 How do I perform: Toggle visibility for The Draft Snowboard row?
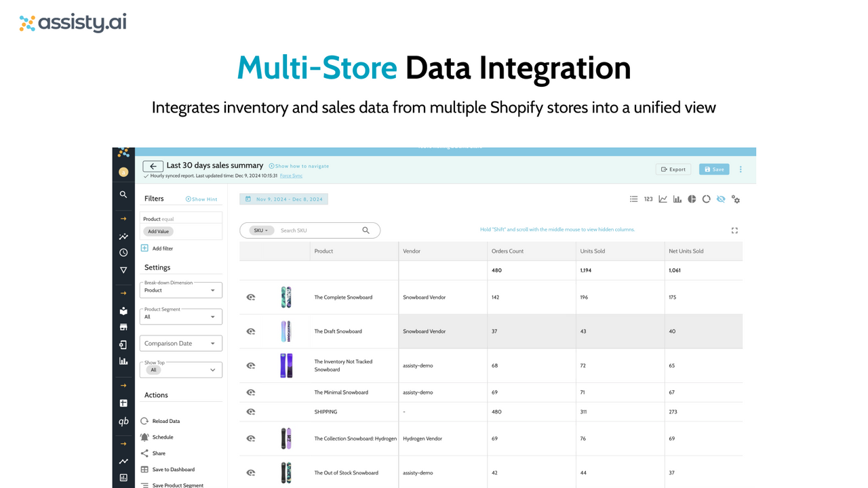[x=251, y=331]
